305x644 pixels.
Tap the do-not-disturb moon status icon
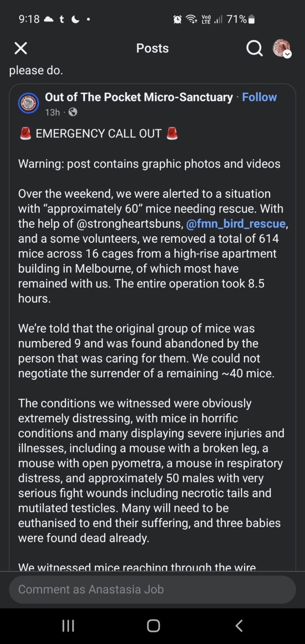point(75,19)
